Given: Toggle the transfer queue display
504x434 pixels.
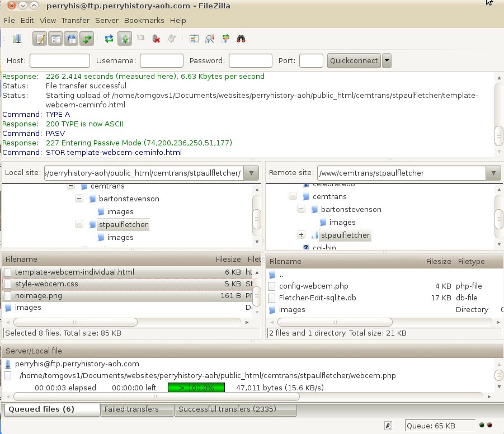Looking at the screenshot, I should click(x=87, y=39).
